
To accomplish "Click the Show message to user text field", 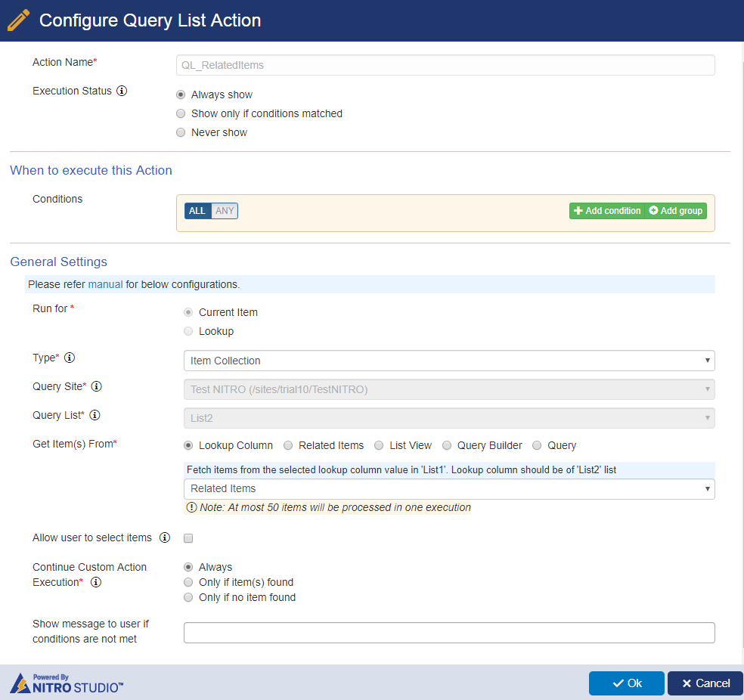I will pos(449,633).
